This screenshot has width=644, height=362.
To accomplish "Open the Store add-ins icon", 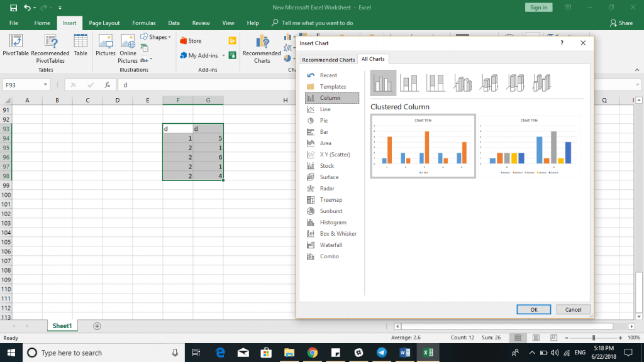I will 183,40.
